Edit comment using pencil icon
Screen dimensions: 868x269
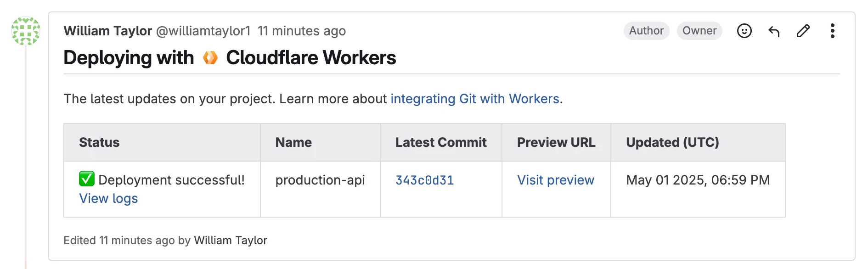[803, 31]
